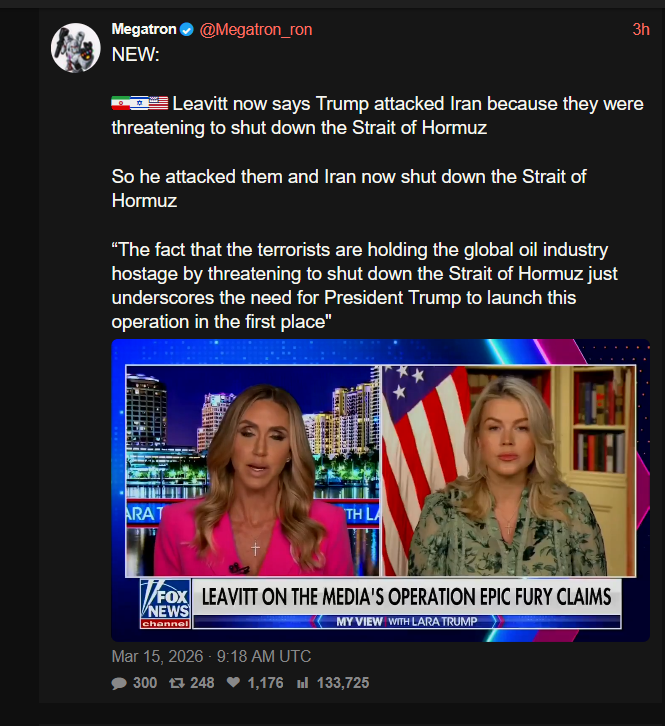
Task: Open the @Megatron_ron handle link
Action: pyautogui.click(x=256, y=30)
